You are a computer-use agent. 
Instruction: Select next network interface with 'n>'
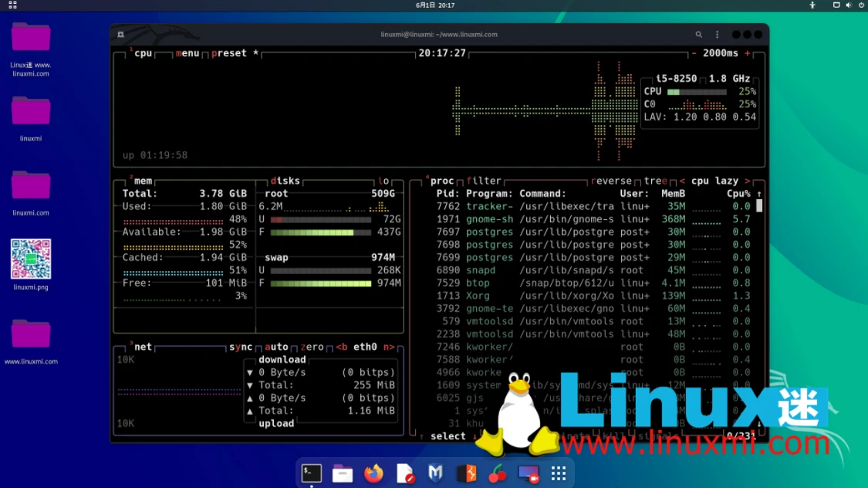[389, 347]
